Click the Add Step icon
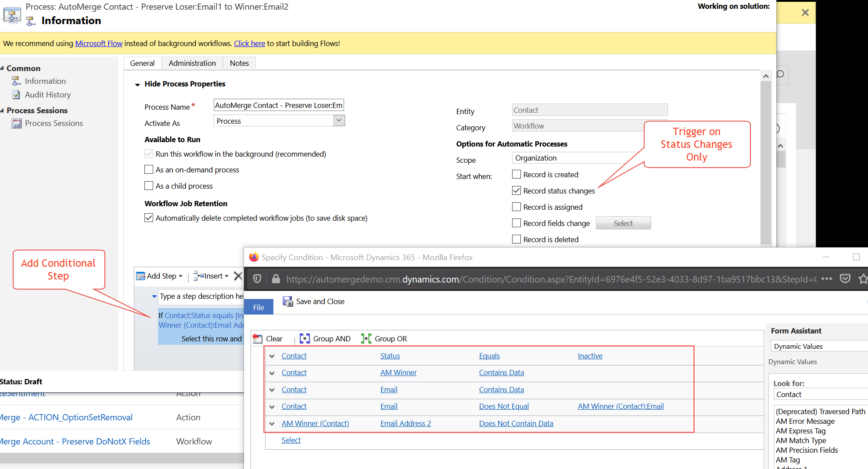The width and height of the screenshot is (868, 469). point(140,276)
